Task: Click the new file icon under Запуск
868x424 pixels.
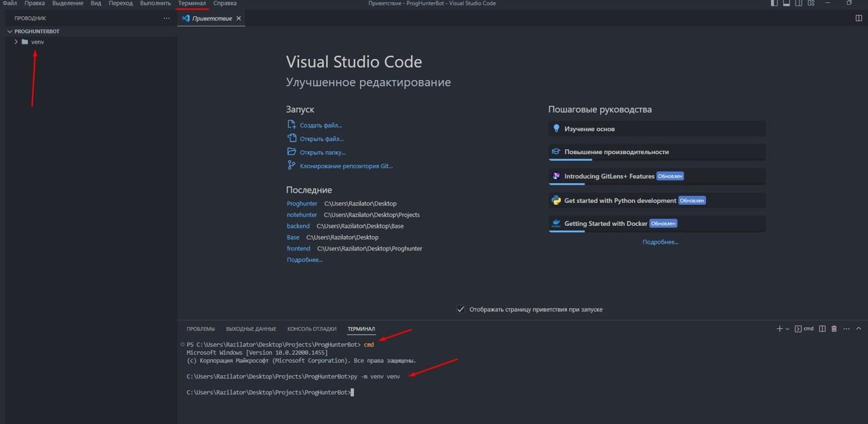Action: coord(292,125)
